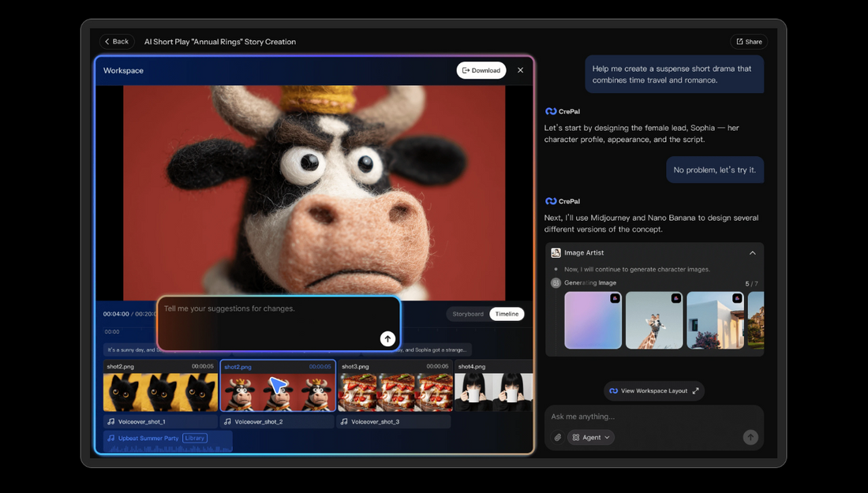
Task: Select the shot4.png clip
Action: coord(494,386)
